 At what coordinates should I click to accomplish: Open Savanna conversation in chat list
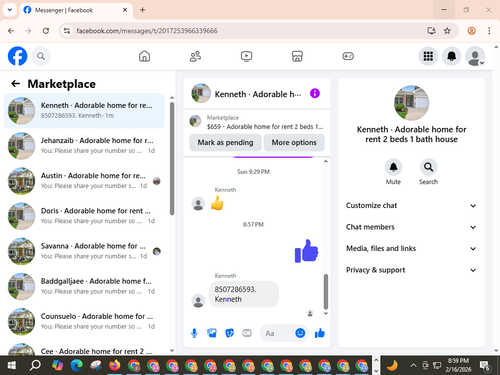[x=84, y=251]
